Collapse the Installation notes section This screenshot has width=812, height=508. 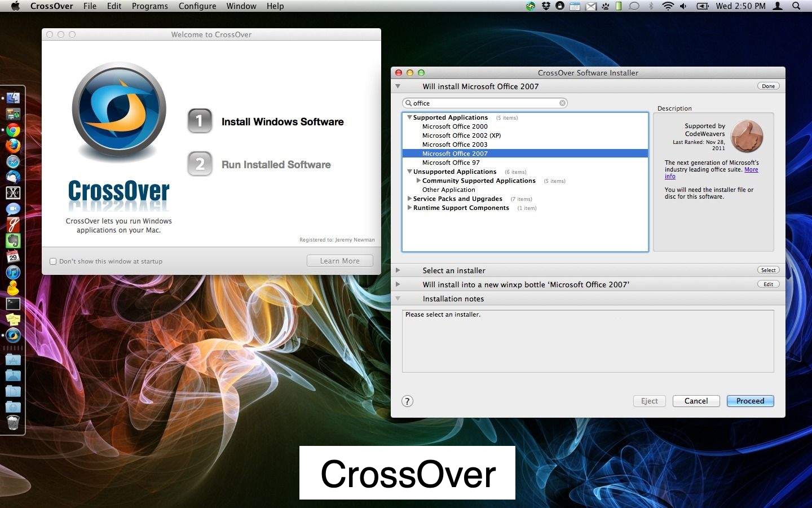(398, 299)
